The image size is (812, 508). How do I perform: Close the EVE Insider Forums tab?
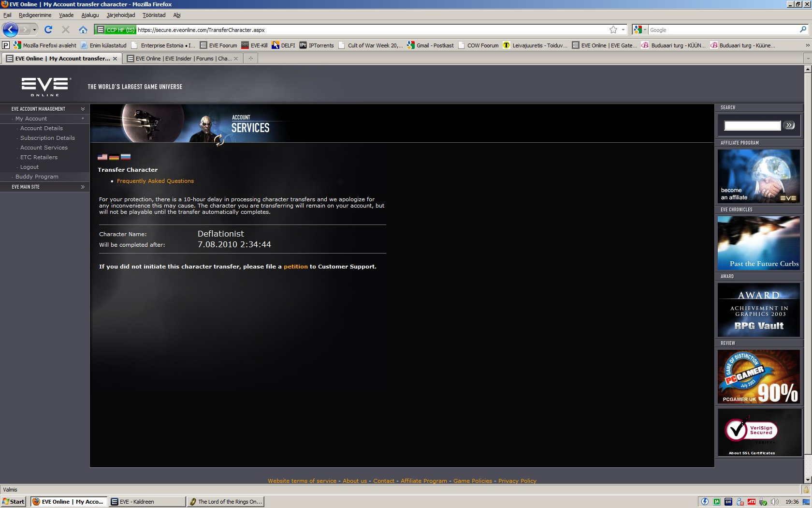point(236,59)
